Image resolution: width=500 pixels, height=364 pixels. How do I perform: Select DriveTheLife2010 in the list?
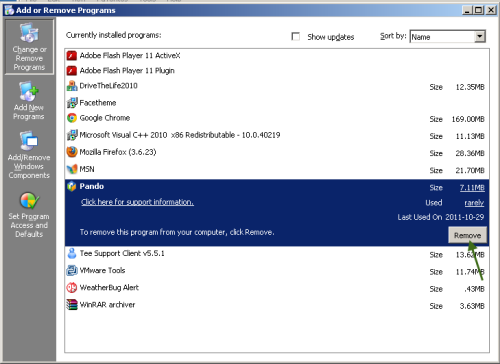point(108,86)
